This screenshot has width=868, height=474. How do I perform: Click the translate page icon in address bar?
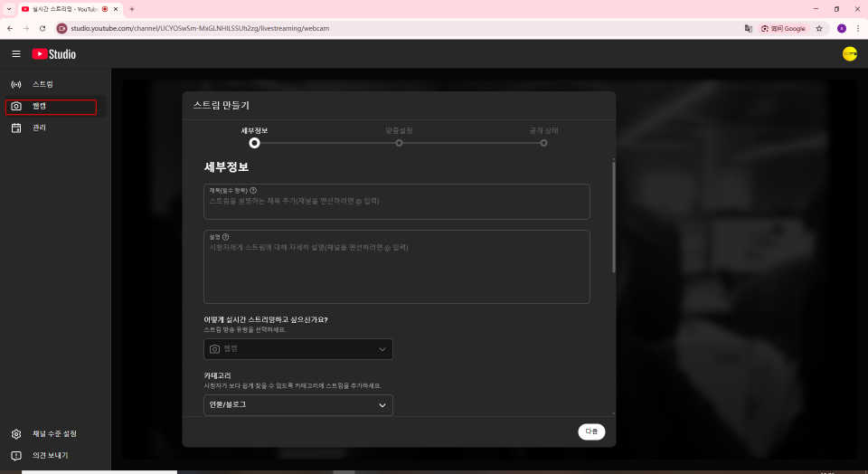(x=748, y=28)
